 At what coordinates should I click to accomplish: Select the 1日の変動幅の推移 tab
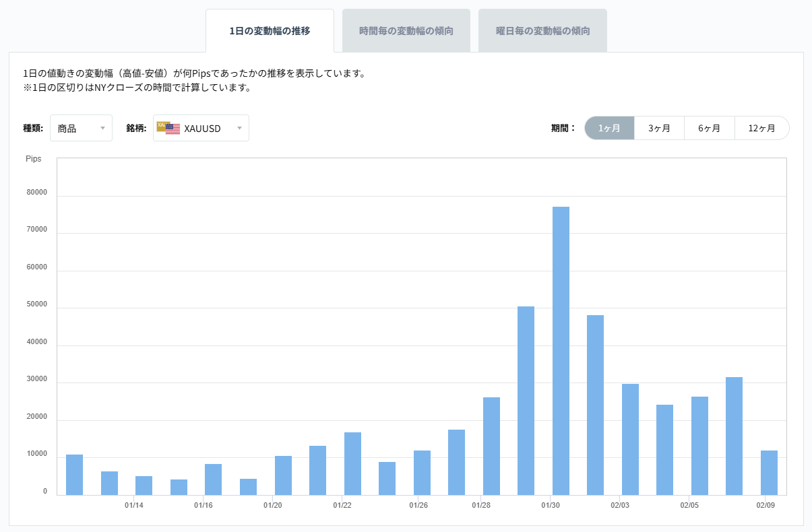pyautogui.click(x=270, y=30)
